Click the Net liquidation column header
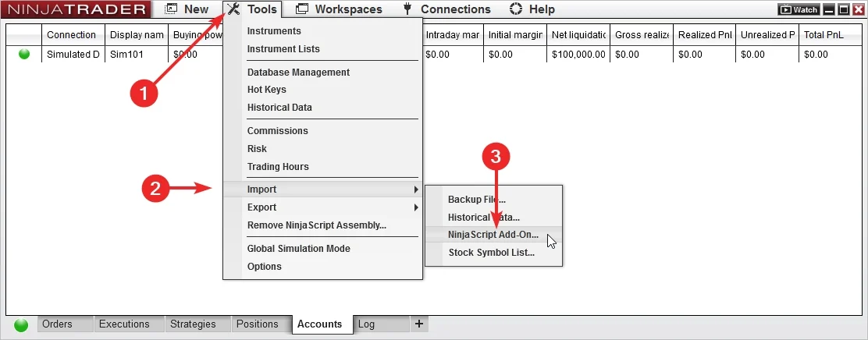This screenshot has height=340, width=868. click(578, 35)
